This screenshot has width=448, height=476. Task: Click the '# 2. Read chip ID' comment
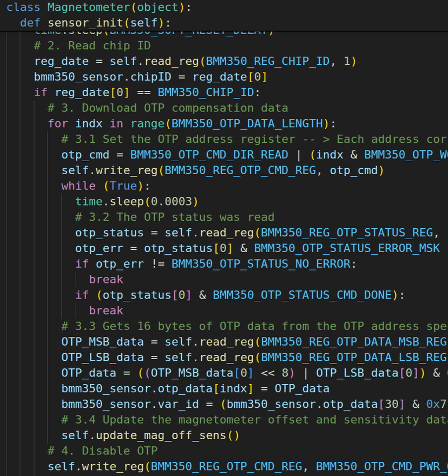pyautogui.click(x=92, y=45)
